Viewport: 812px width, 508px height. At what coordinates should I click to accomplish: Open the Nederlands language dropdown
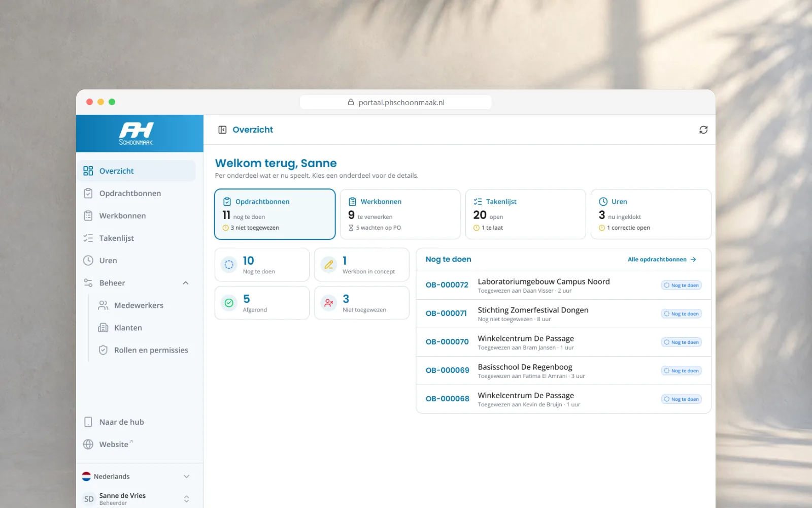pyautogui.click(x=136, y=477)
